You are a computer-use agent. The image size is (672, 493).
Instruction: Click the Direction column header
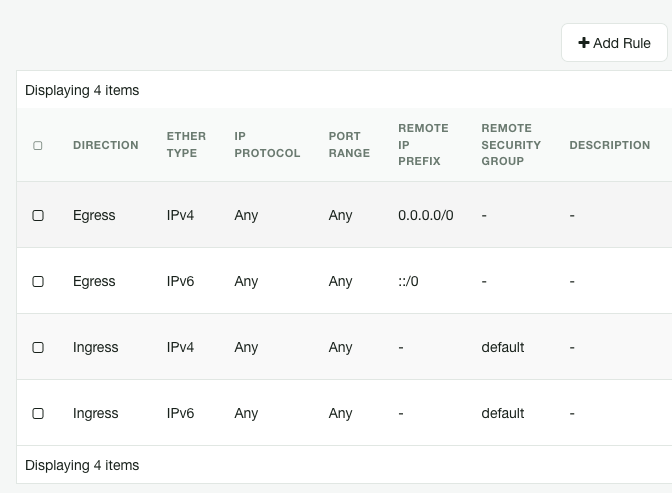106,145
